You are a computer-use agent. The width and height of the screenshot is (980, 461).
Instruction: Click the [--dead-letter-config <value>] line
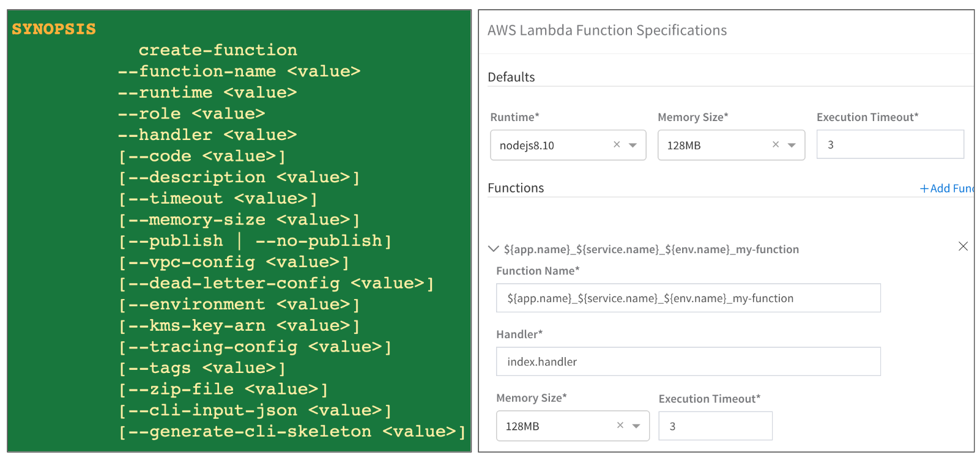click(277, 283)
